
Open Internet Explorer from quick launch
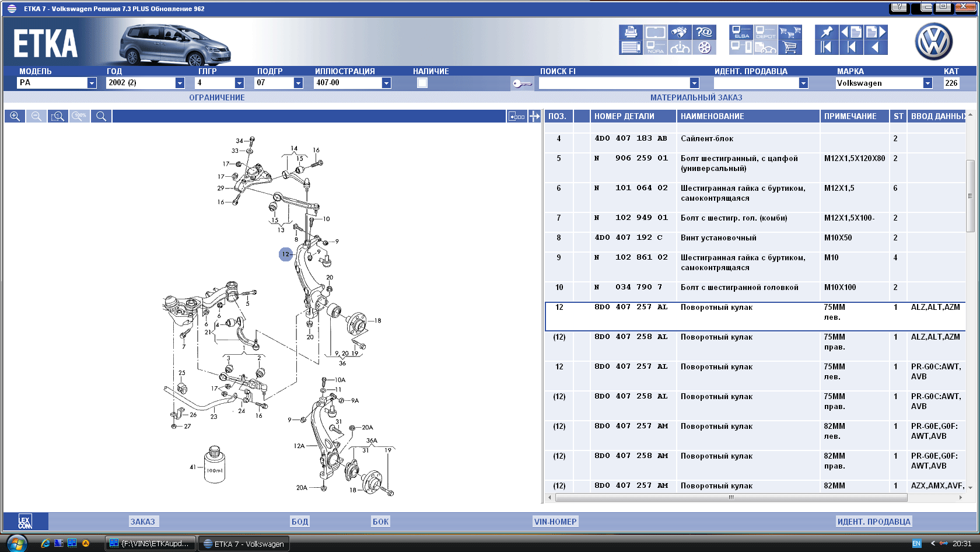point(45,543)
